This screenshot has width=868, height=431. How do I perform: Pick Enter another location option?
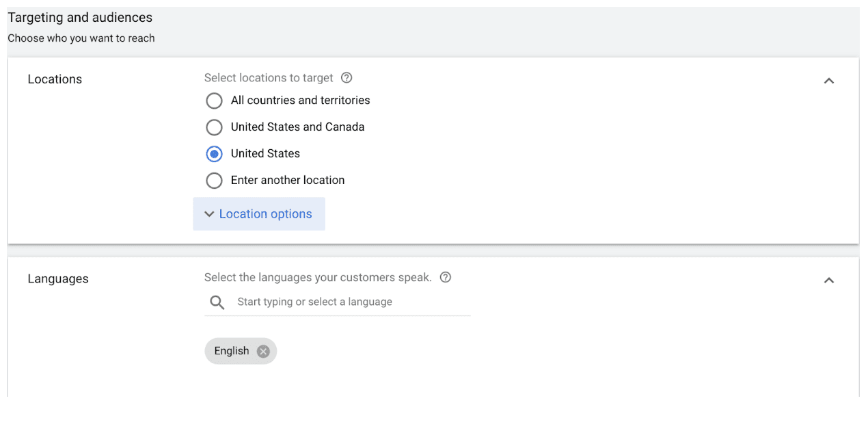(x=214, y=181)
